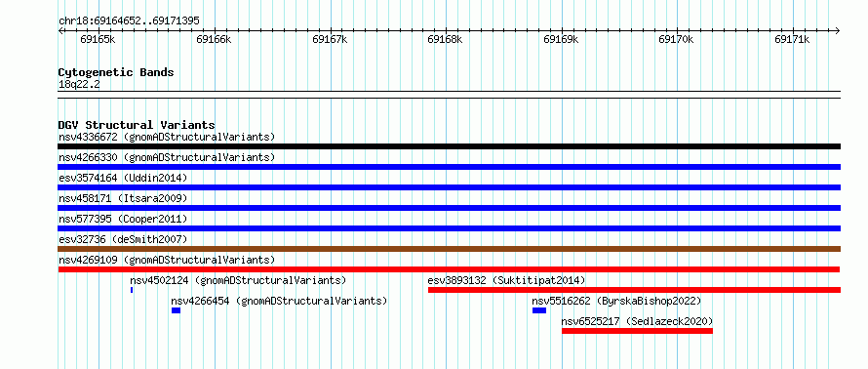Select the 18q22.2 band label

click(79, 85)
